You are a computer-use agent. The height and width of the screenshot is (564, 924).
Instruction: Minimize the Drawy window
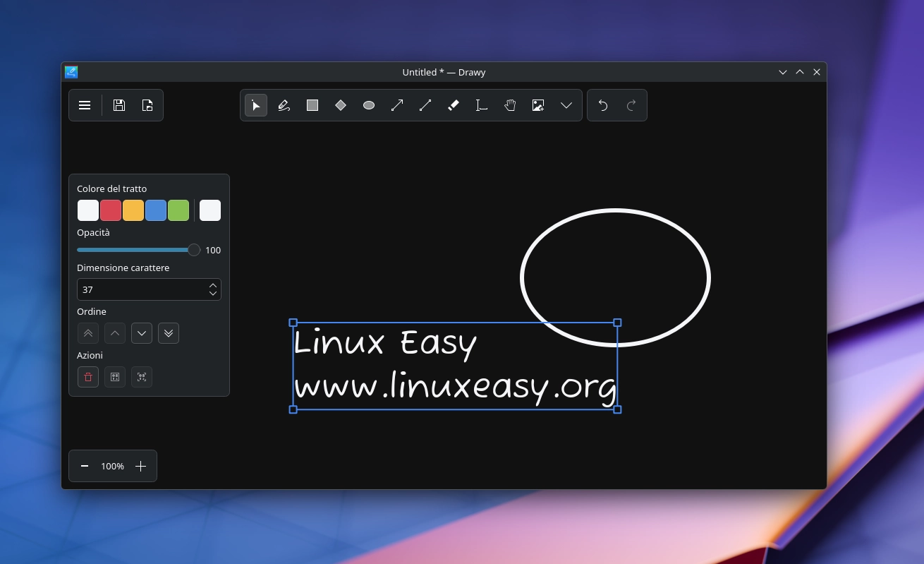[783, 72]
